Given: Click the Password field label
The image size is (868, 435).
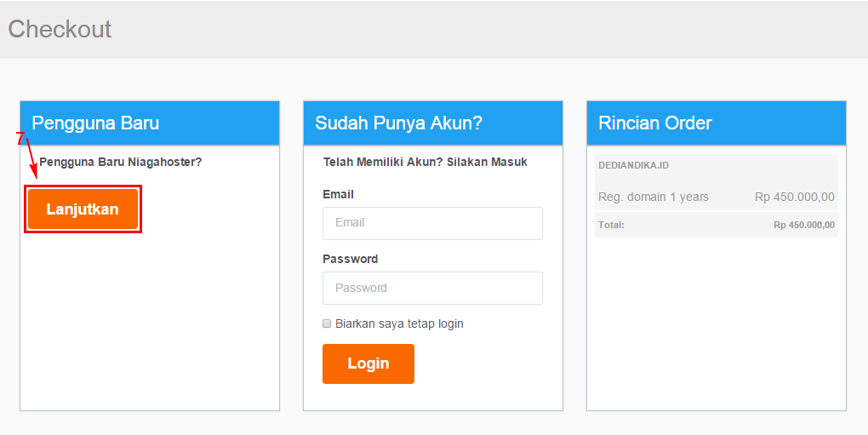Looking at the screenshot, I should pos(350,259).
